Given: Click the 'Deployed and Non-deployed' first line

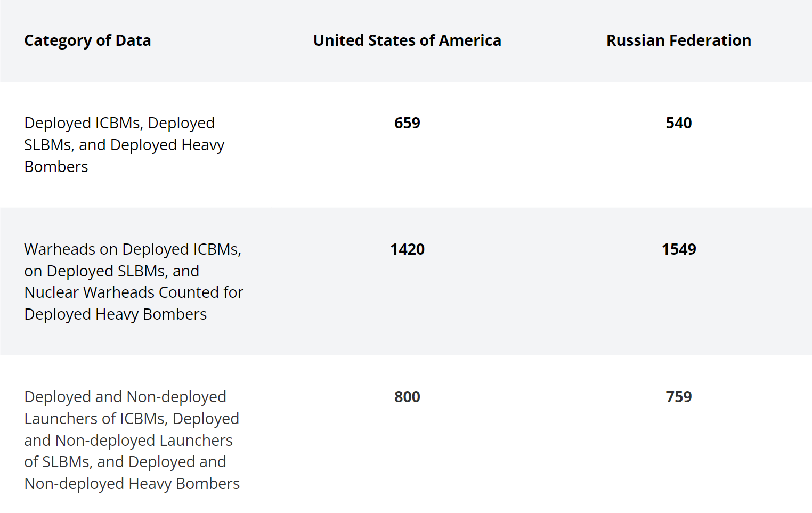Looking at the screenshot, I should click(125, 397).
